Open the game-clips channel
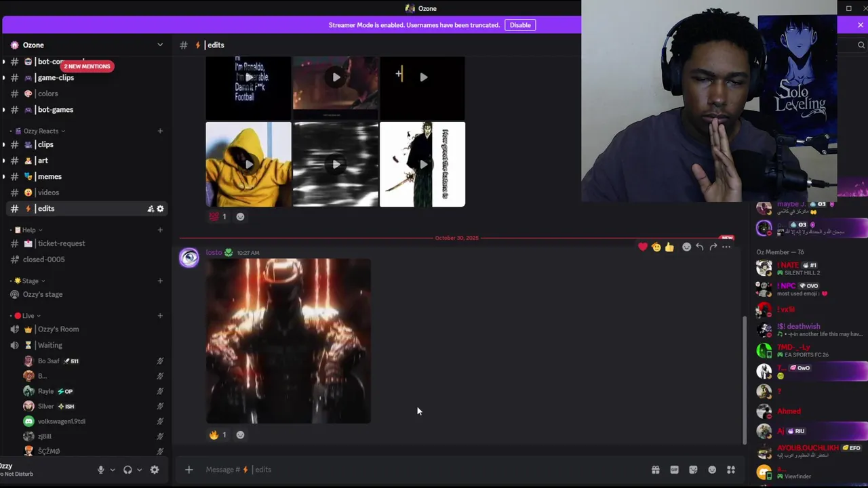The height and width of the screenshot is (488, 868). coord(87,77)
